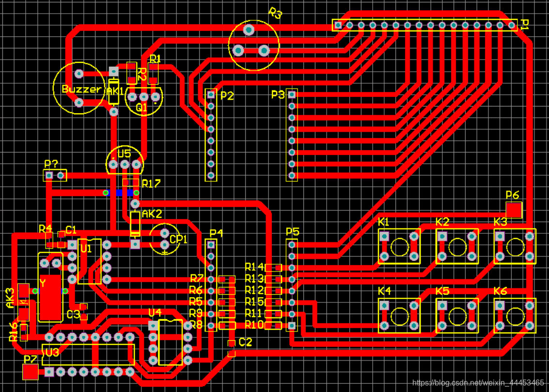Click the K3 switch label
The image size is (549, 392).
coord(500,222)
